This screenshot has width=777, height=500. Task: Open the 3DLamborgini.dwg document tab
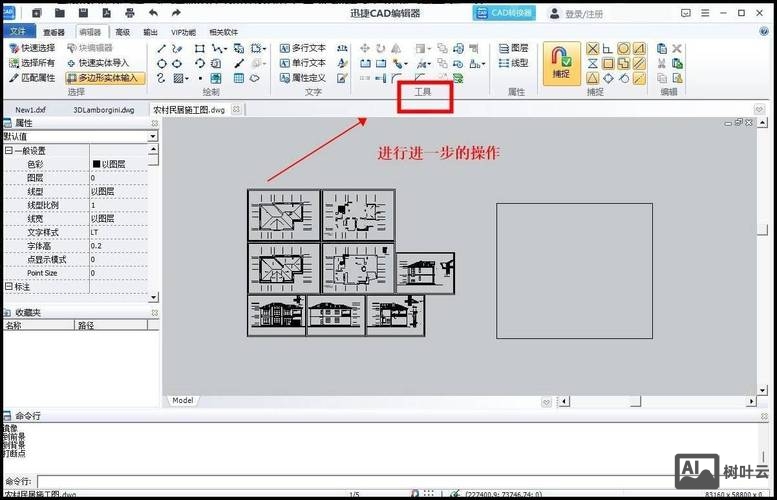[x=103, y=109]
